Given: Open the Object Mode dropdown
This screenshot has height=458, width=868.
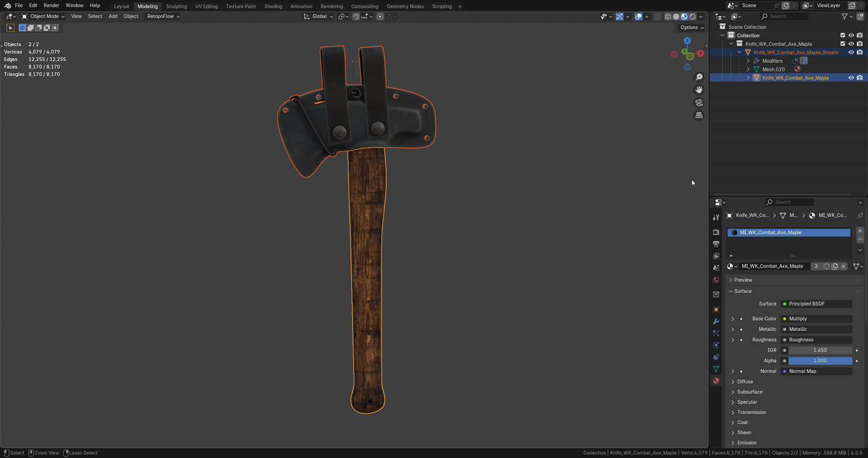Looking at the screenshot, I should tap(43, 16).
